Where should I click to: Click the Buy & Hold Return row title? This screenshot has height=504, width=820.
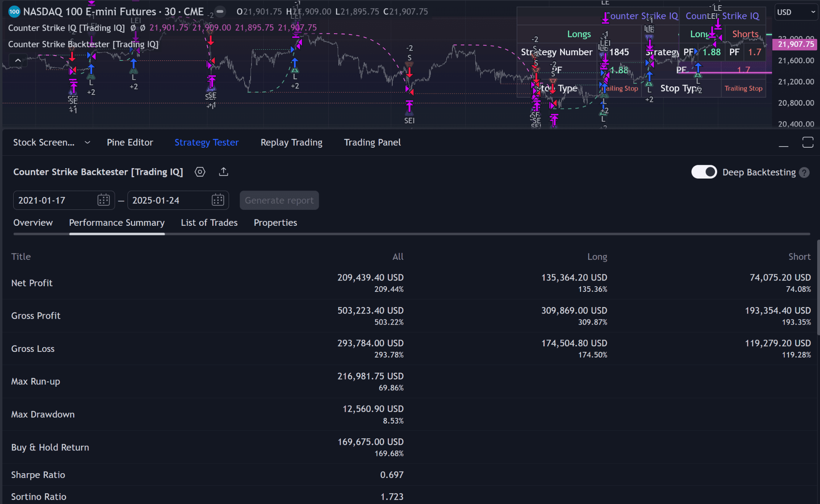[50, 447]
